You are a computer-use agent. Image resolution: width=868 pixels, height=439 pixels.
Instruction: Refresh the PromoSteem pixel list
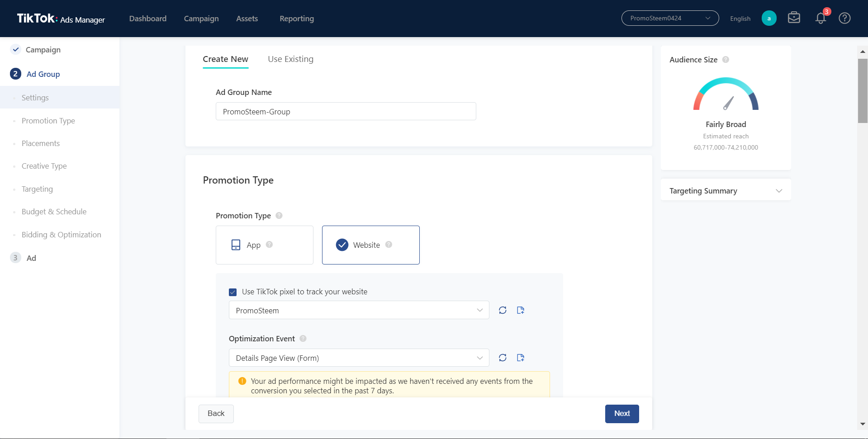(x=503, y=310)
